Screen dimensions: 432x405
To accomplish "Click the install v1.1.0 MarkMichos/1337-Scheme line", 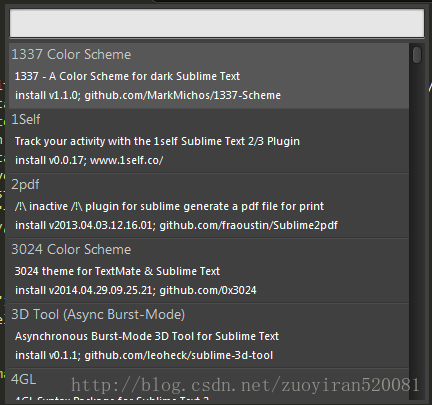I will point(148,95).
